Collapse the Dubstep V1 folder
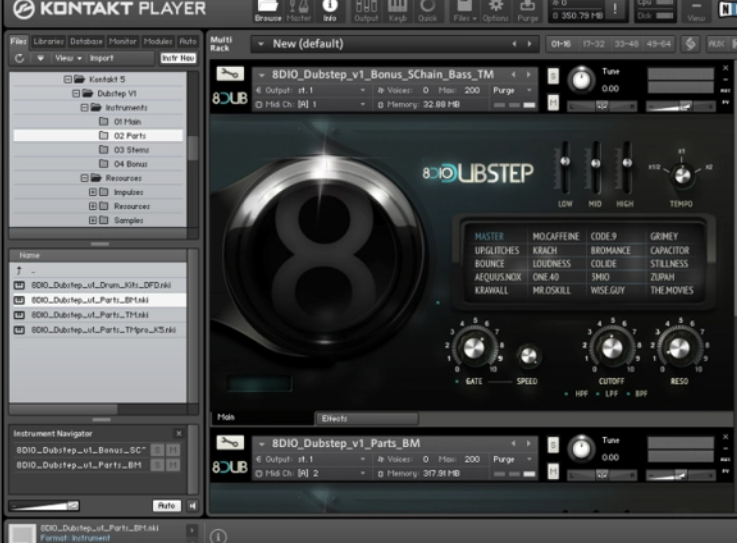 [76, 94]
